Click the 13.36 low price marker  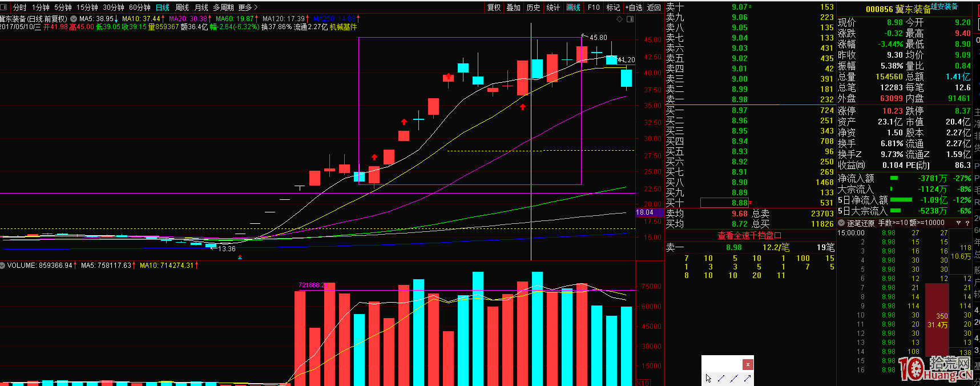pos(227,249)
